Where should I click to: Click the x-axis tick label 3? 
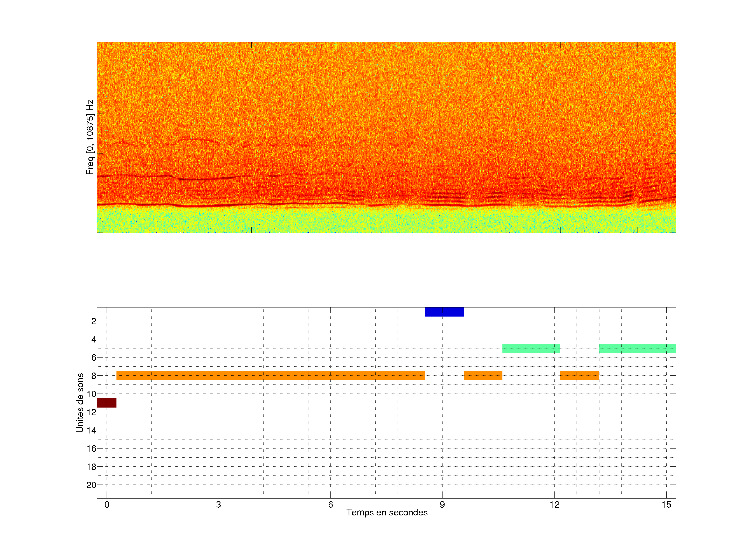(x=218, y=505)
